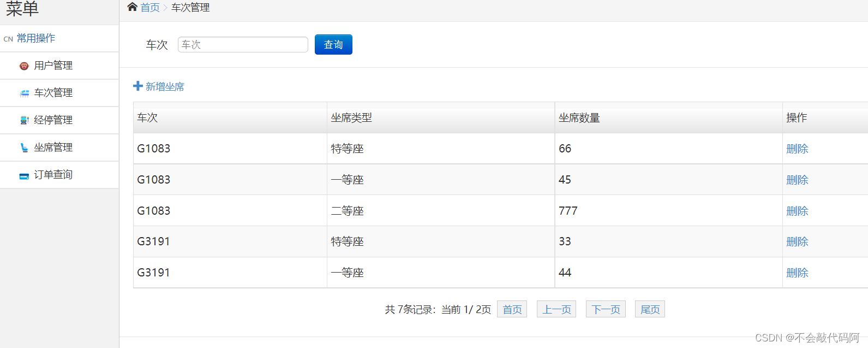Click the 首页 breadcrumb link

click(150, 8)
